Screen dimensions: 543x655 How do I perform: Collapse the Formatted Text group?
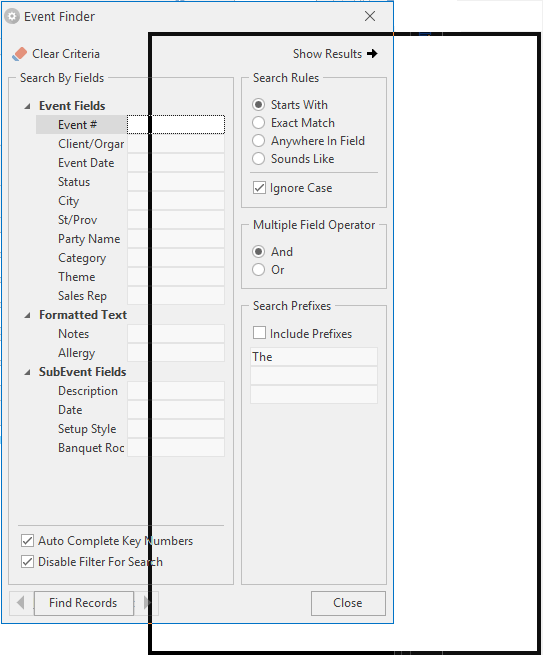pos(28,315)
